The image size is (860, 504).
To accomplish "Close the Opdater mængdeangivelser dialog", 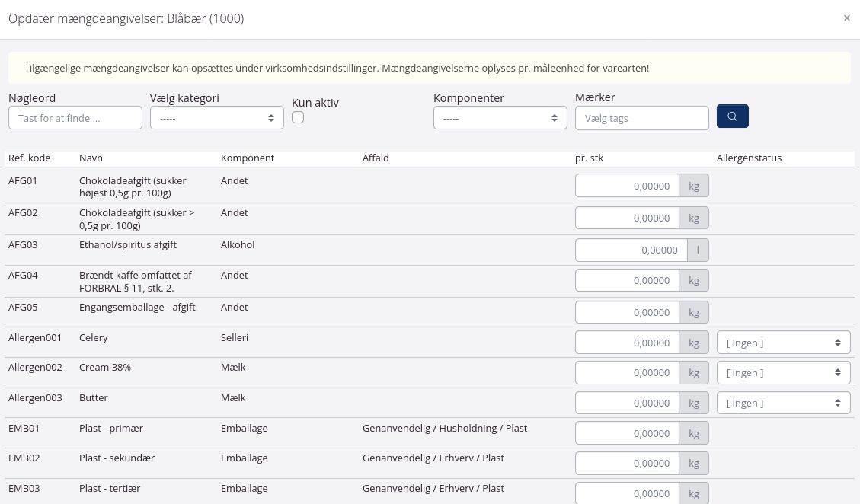I will coord(846,18).
